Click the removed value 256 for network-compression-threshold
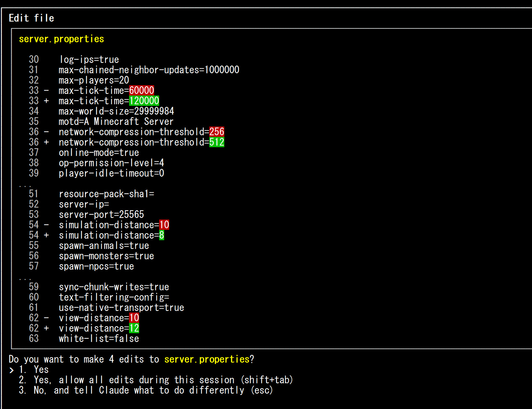Viewport: 532px width, 409px height. pyautogui.click(x=216, y=132)
